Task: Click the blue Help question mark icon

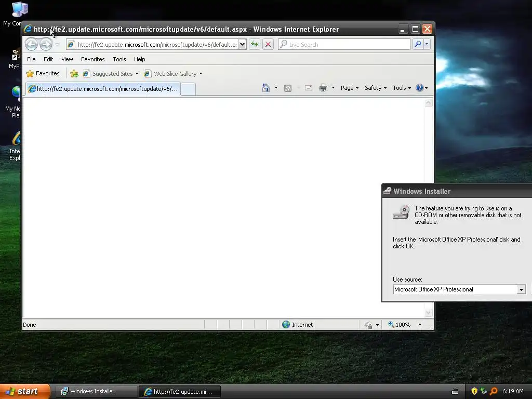Action: (x=420, y=88)
